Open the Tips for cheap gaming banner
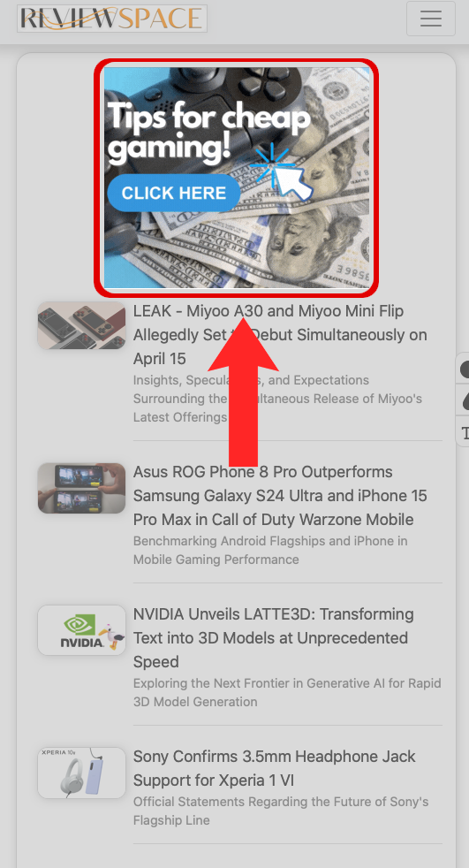469x868 pixels. (237, 178)
